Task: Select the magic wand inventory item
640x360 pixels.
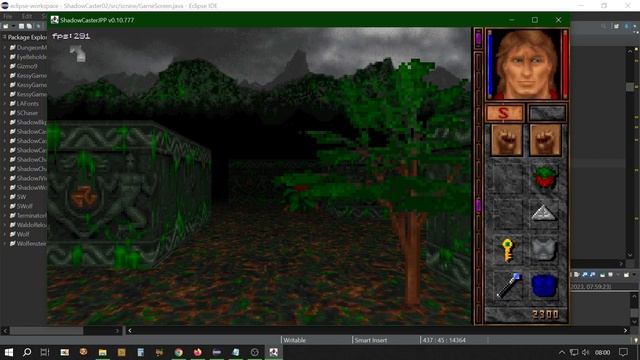Action: pyautogui.click(x=509, y=285)
